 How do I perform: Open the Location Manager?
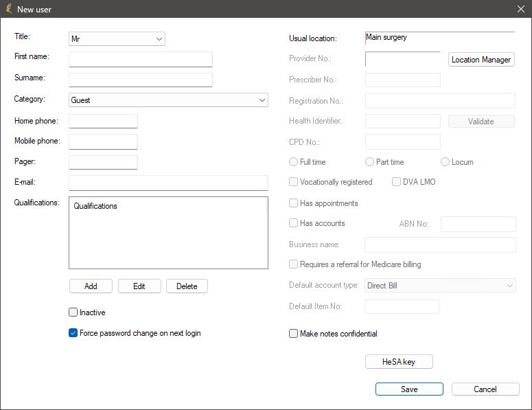(x=481, y=59)
